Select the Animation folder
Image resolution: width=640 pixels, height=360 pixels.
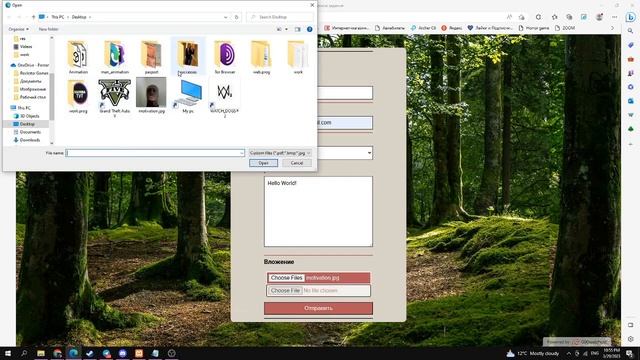78,57
